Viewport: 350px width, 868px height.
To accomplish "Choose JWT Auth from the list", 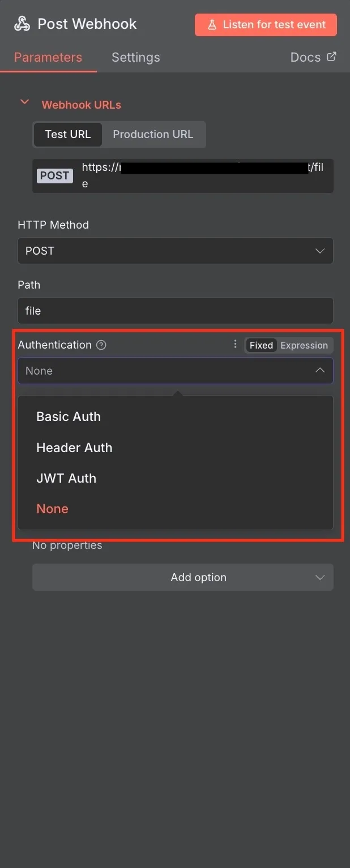I will coord(66,478).
